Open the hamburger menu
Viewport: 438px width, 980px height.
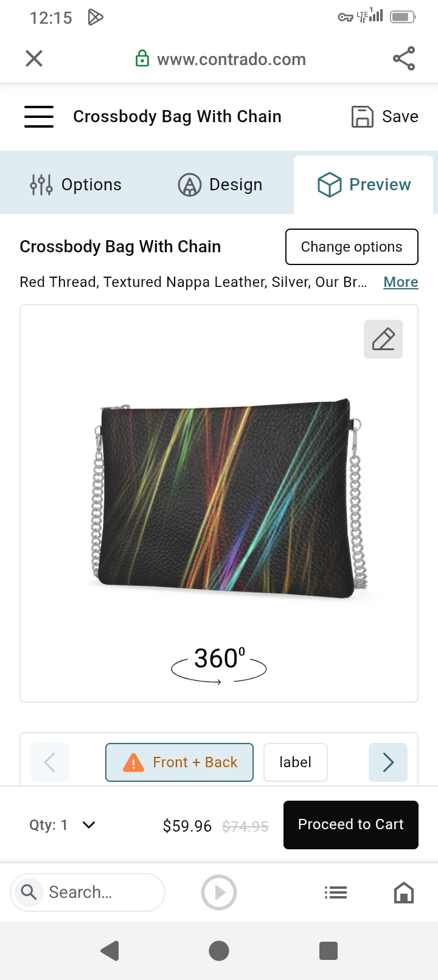pos(39,116)
